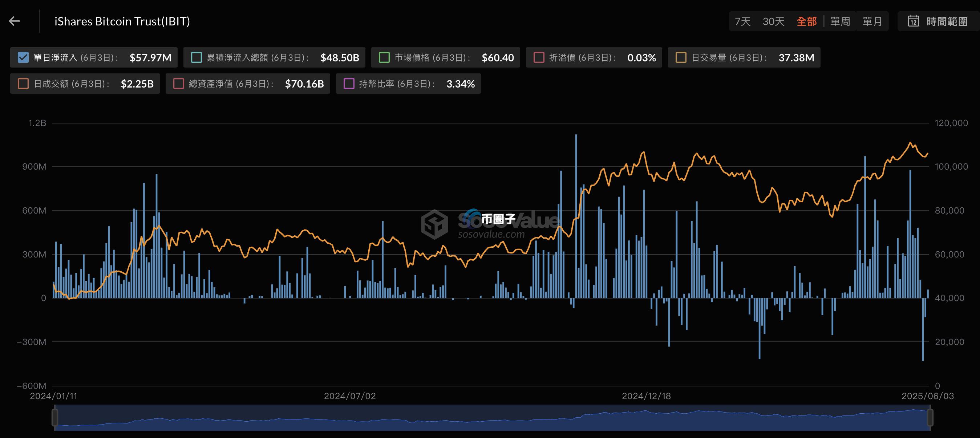The image size is (980, 438).
Task: Select the 單月 interval tab
Action: (x=872, y=21)
